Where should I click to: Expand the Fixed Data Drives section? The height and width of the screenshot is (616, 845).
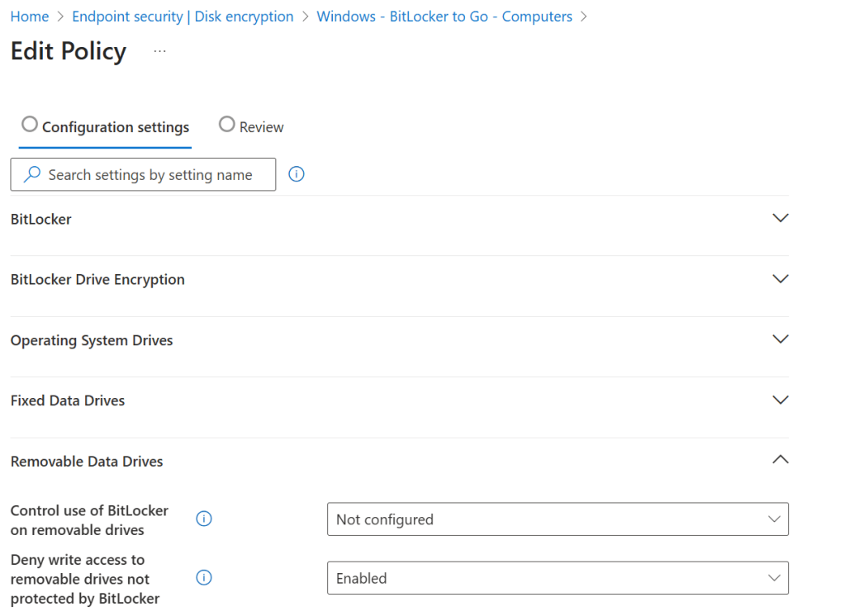780,400
